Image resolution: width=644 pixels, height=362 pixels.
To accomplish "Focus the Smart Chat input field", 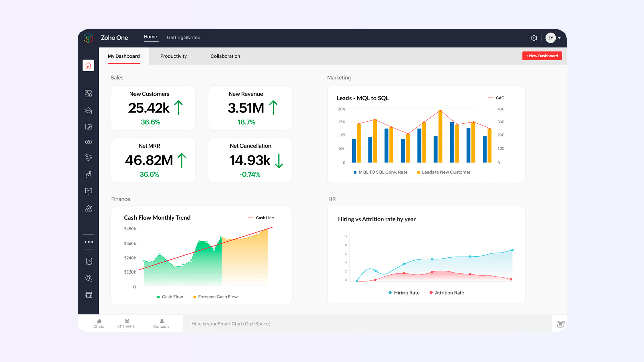I will (367, 324).
